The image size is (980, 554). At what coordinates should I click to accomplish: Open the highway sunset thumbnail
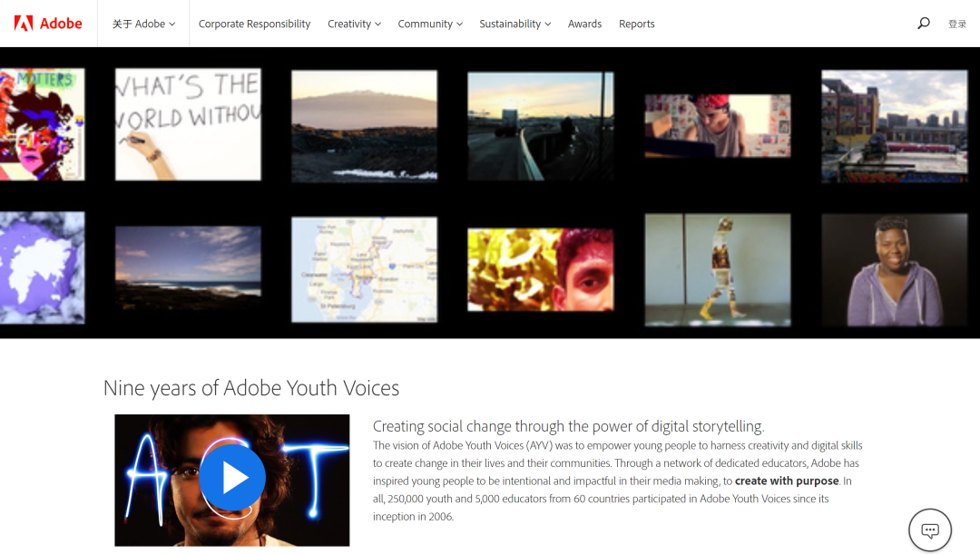click(541, 125)
